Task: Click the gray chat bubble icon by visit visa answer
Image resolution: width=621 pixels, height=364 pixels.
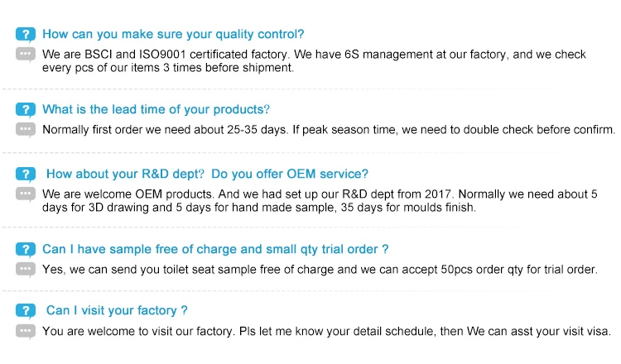Action: (26, 331)
